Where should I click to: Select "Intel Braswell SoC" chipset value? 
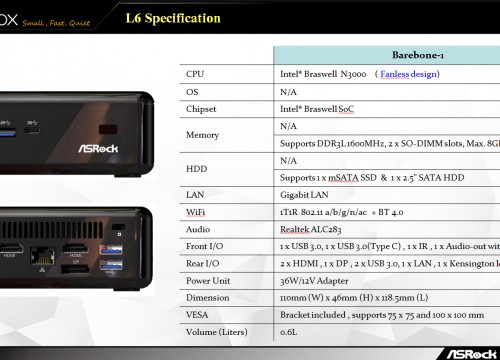[317, 109]
